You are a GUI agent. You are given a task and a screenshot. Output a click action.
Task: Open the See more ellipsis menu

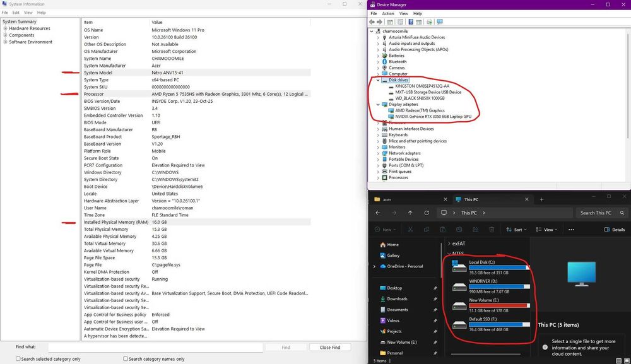572,230
